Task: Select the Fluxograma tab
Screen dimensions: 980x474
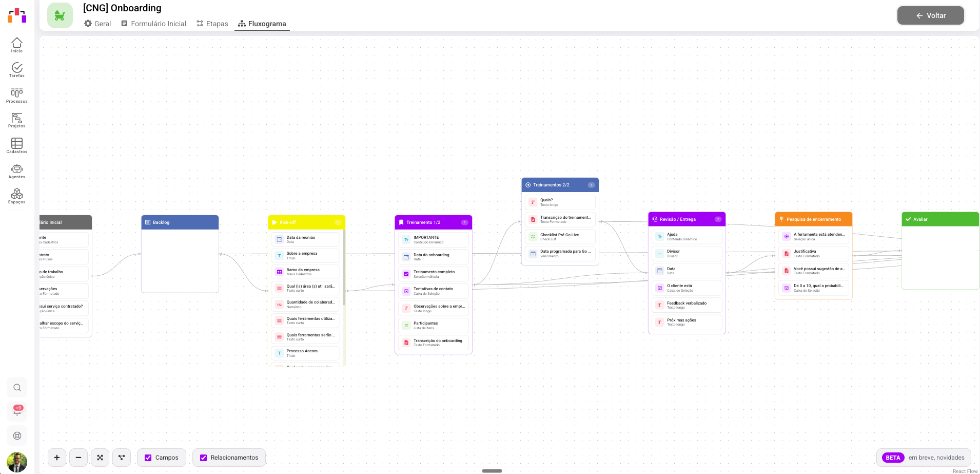Action: tap(262, 24)
